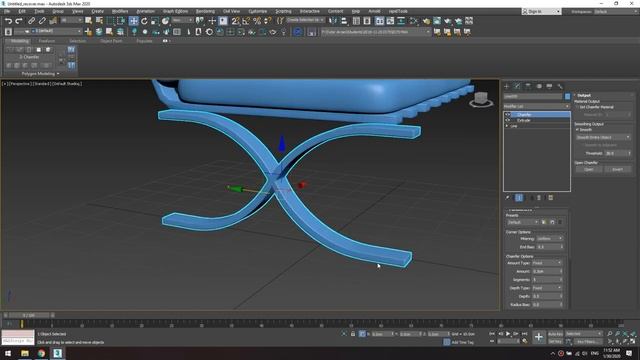Click the Align tool icon
Image resolution: width=640 pixels, height=360 pixels.
344,21
